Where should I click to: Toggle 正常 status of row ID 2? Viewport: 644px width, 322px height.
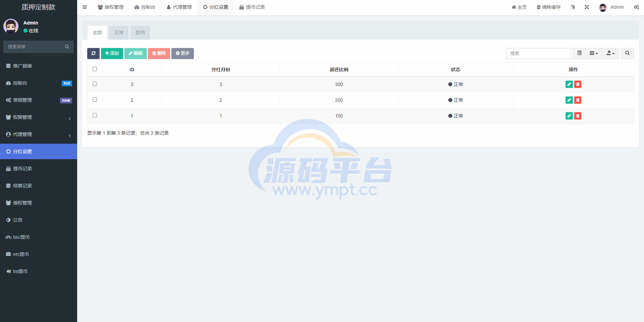tap(455, 100)
